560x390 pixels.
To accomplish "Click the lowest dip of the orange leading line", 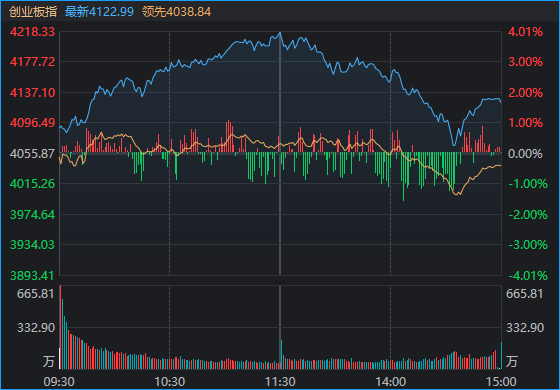I will (x=457, y=194).
